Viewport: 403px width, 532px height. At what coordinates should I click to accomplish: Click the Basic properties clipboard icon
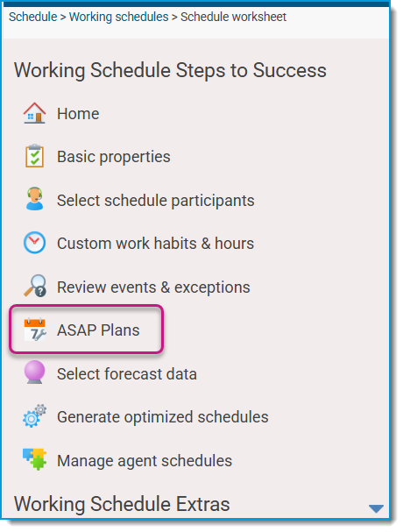coord(34,156)
